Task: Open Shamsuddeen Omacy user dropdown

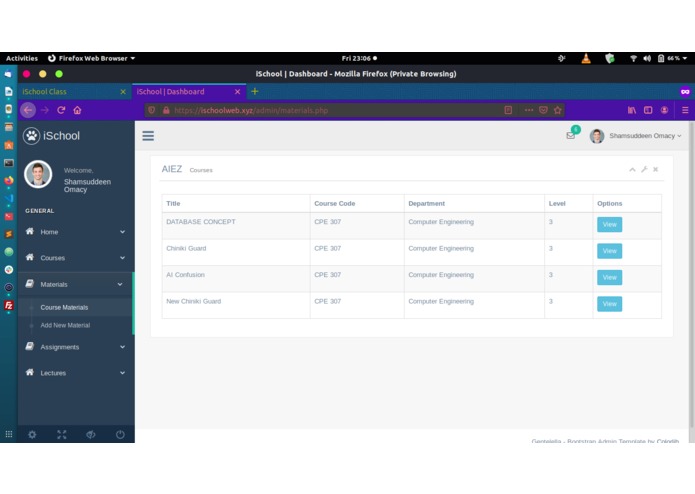Action: click(x=636, y=136)
